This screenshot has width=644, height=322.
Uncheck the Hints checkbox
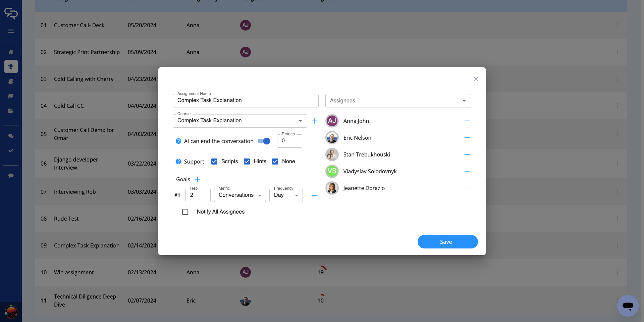(x=247, y=162)
